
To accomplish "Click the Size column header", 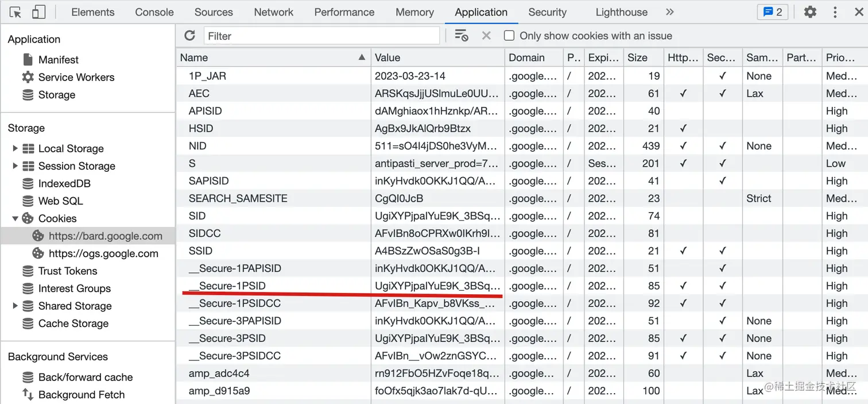I will [644, 57].
